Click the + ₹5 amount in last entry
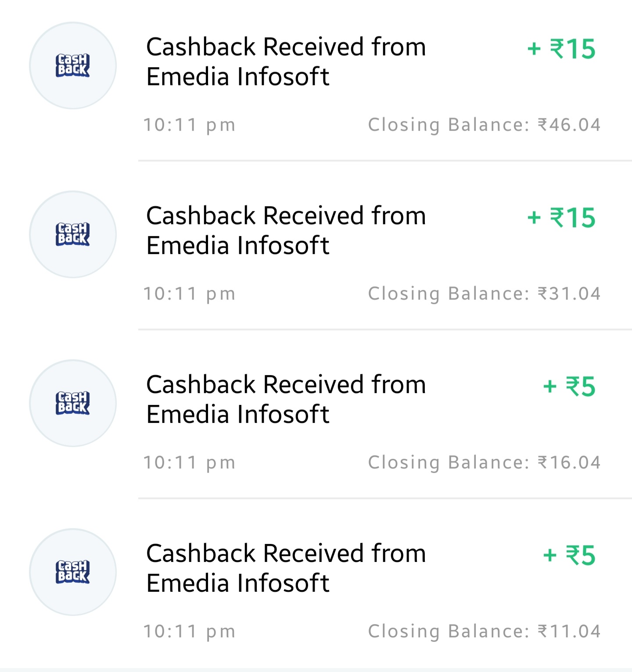 [x=569, y=555]
